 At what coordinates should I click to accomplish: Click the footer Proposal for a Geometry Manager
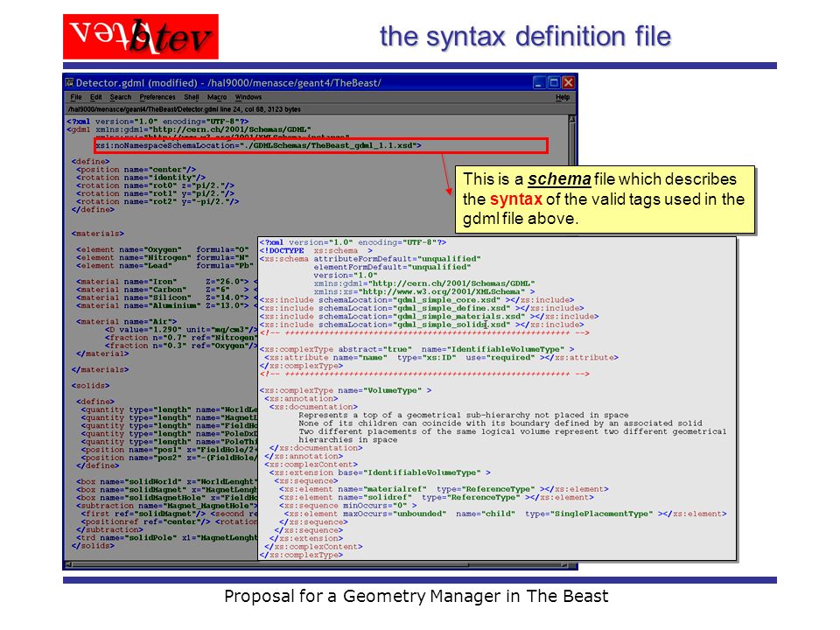416,596
